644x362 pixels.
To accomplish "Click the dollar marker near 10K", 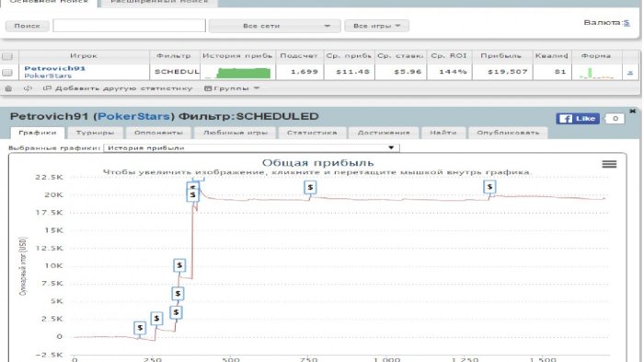I will pyautogui.click(x=179, y=265).
